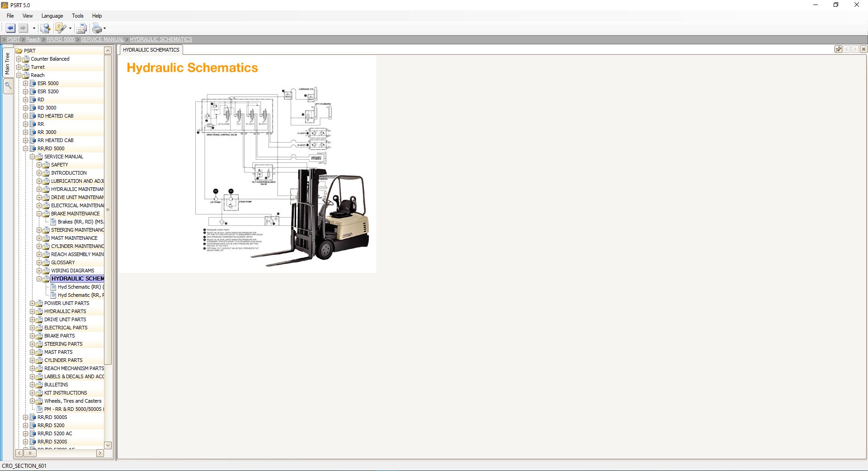
Task: Click the grey Forward arrow toolbar button
Action: coord(23,28)
